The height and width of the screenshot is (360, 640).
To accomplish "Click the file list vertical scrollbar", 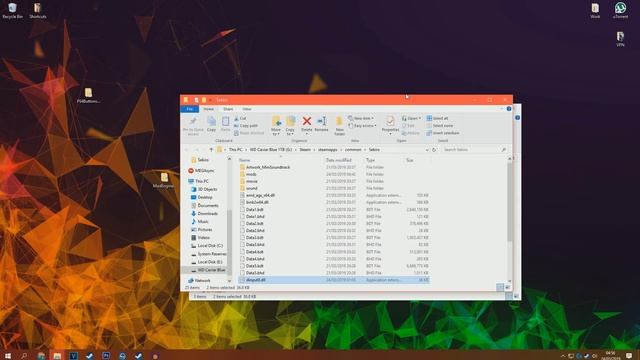I will 509,202.
